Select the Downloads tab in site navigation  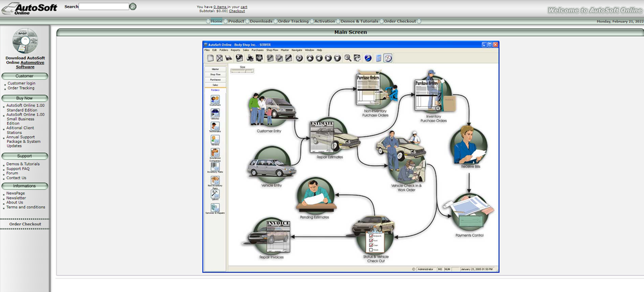pos(261,21)
